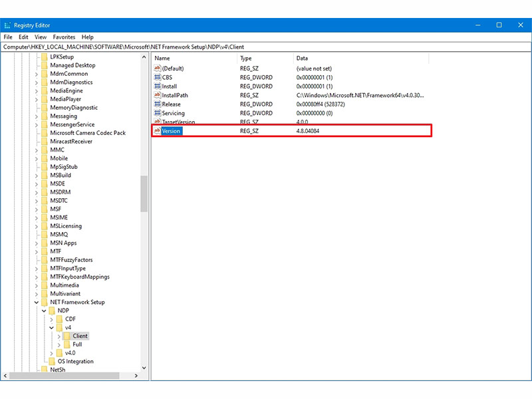The height and width of the screenshot is (399, 532).
Task: Collapse the NET Framework Setup key
Action: tap(37, 303)
